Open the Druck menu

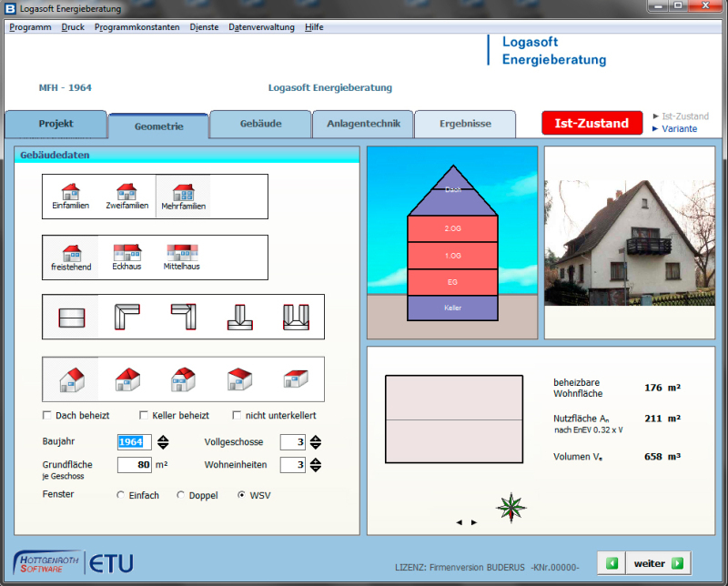pyautogui.click(x=73, y=27)
